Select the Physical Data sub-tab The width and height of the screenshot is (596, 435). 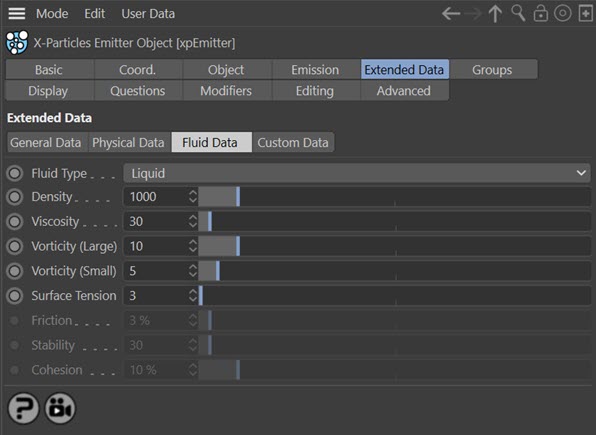(x=129, y=142)
